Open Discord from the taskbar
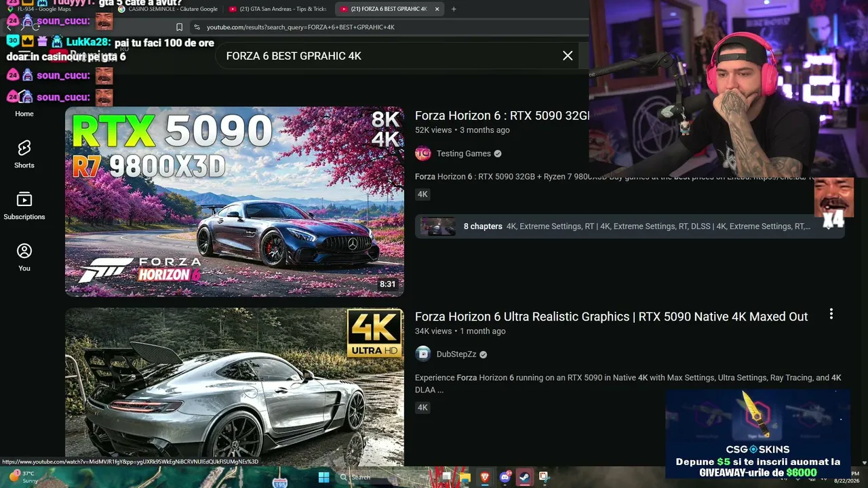The width and height of the screenshot is (868, 488). coord(505,477)
